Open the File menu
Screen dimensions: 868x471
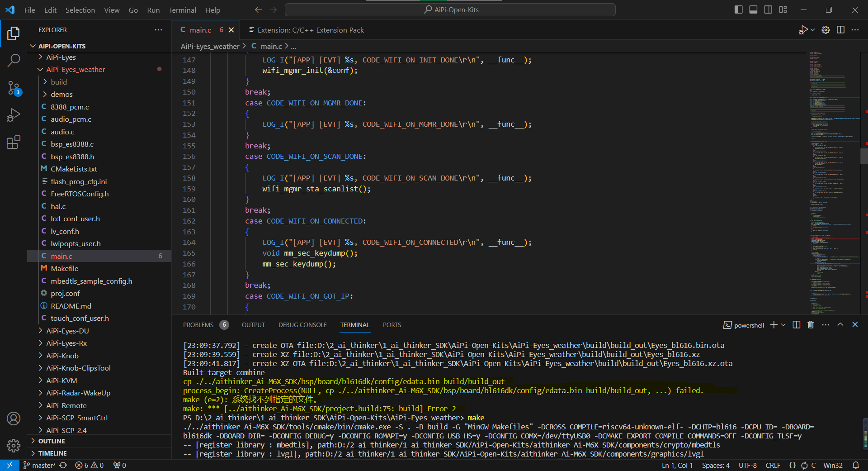[x=30, y=10]
